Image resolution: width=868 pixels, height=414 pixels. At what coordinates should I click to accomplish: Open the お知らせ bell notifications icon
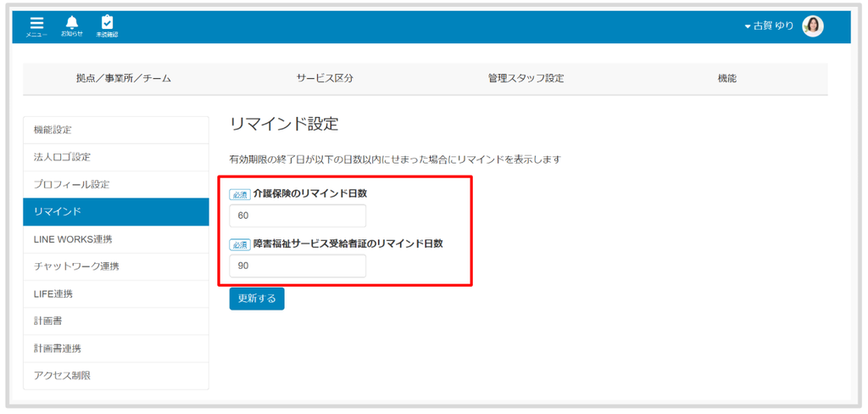pos(72,26)
